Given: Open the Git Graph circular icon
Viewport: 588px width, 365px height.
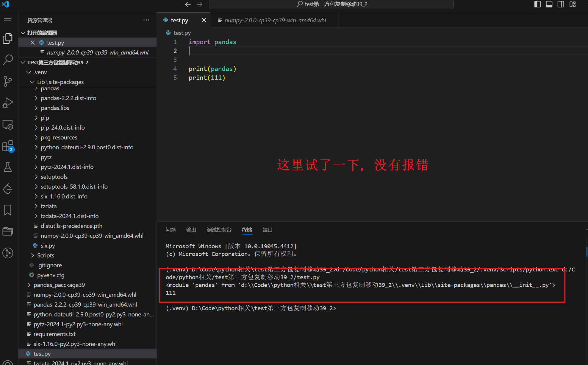Looking at the screenshot, I should click(8, 253).
